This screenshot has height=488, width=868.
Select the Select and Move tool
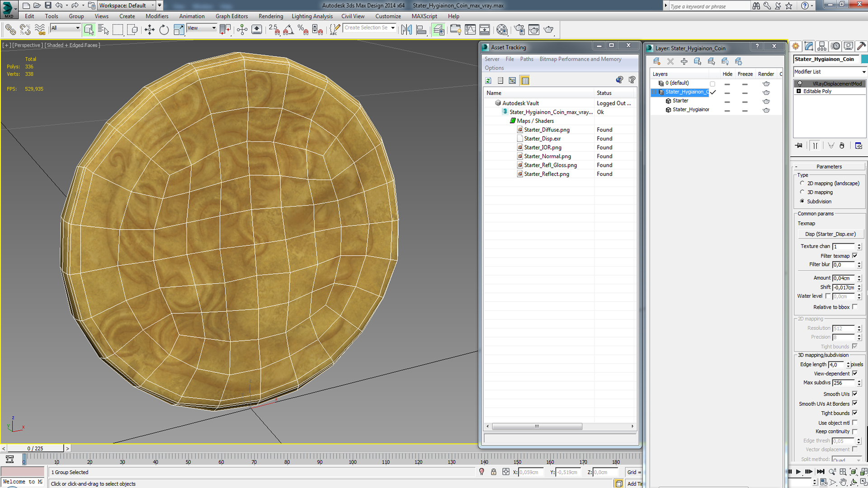click(149, 30)
